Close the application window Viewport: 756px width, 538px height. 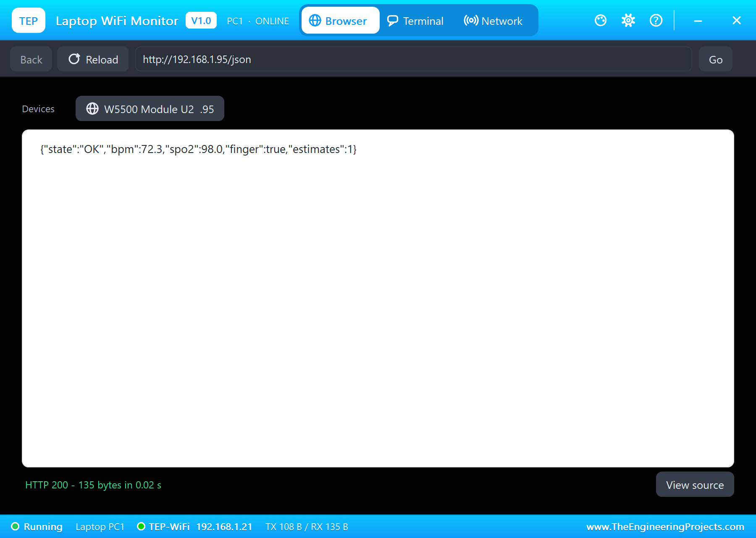pos(737,20)
